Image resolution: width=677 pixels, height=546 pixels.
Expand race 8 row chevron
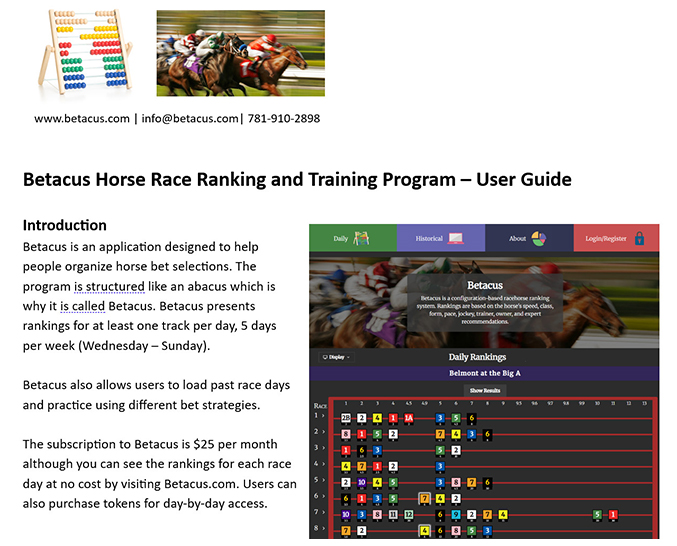coord(323,528)
